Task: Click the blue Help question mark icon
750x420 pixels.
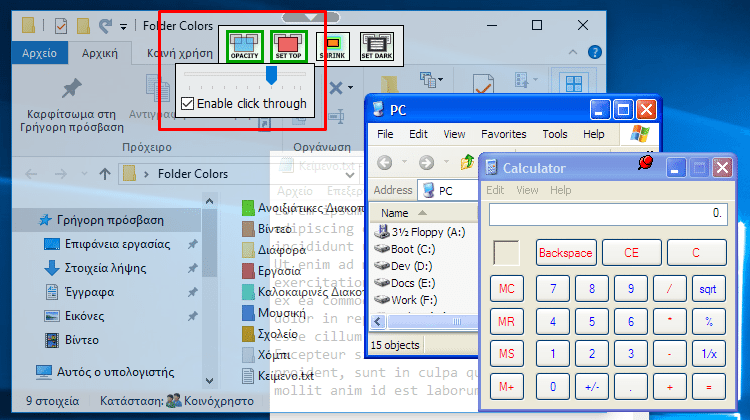Action: point(595,52)
